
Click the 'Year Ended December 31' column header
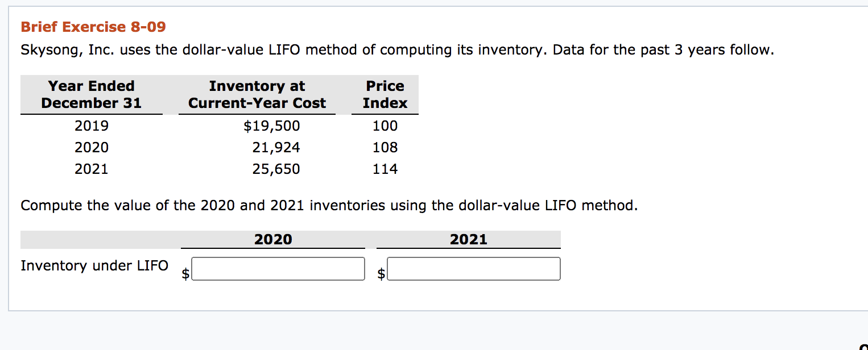(91, 94)
